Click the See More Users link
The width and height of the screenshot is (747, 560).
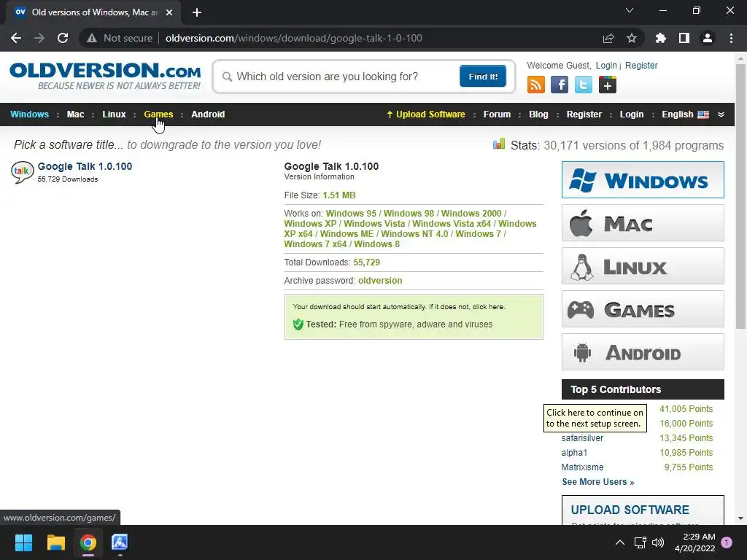pyautogui.click(x=598, y=482)
